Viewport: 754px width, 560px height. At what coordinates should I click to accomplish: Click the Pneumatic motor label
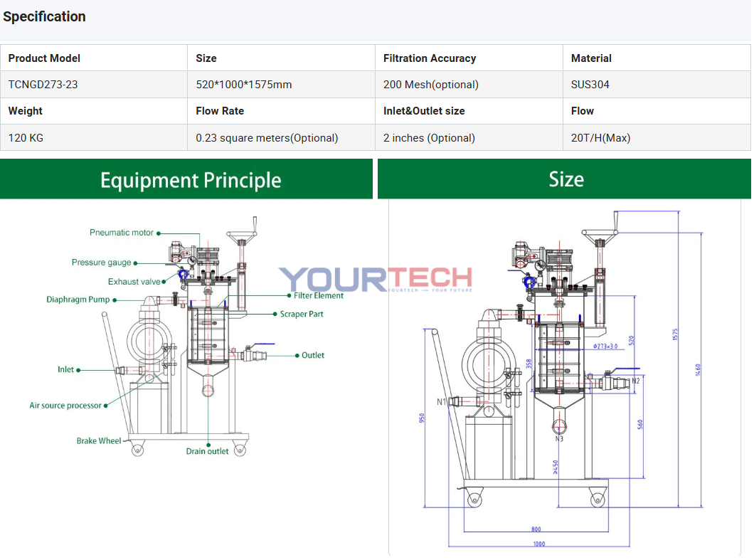pyautogui.click(x=121, y=233)
